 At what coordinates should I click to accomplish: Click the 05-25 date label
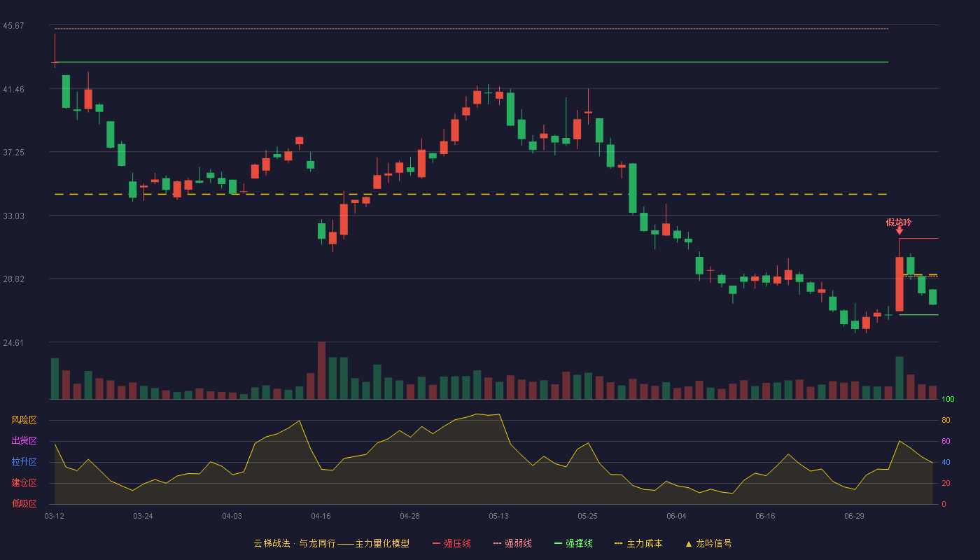587,516
